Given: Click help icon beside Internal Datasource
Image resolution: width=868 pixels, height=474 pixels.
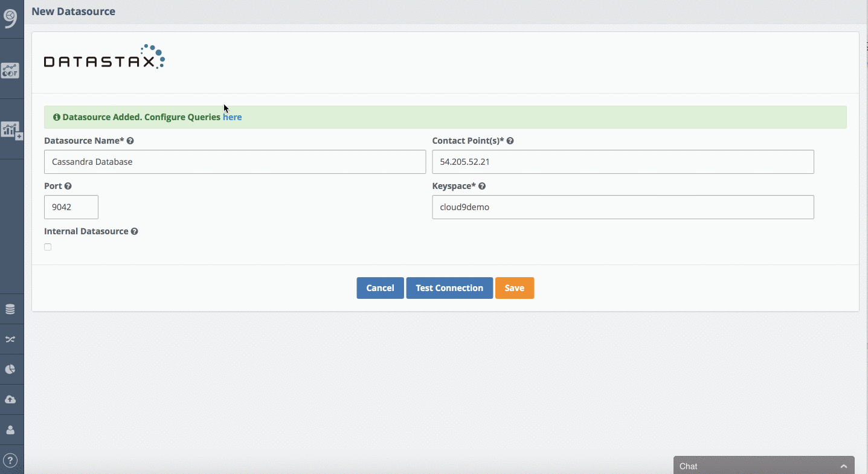Looking at the screenshot, I should pos(135,231).
